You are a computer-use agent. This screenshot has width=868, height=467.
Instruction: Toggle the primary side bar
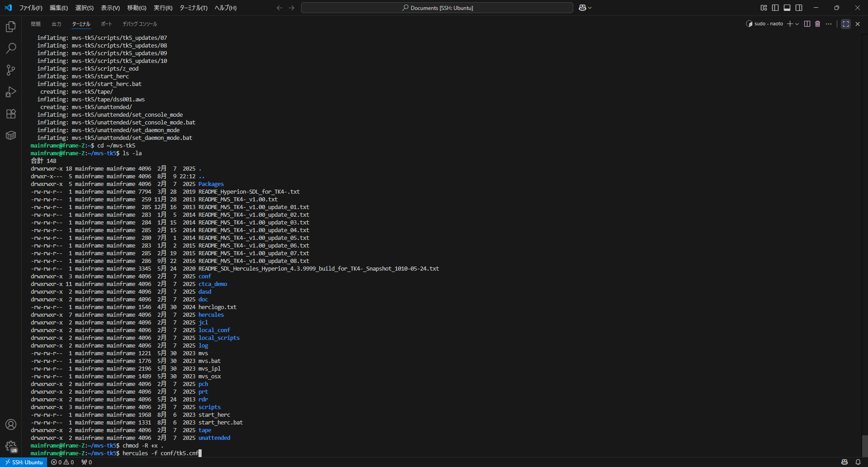[775, 8]
